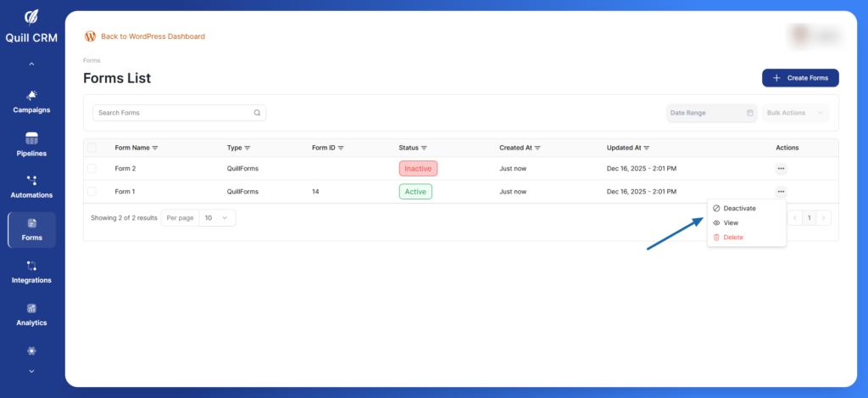Click the Create Forms button
The image size is (868, 398).
point(800,78)
